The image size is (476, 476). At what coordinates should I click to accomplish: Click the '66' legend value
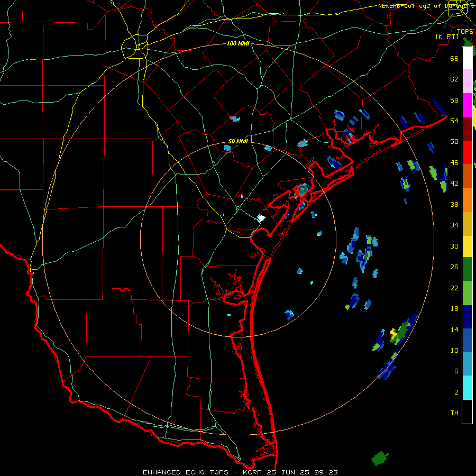[454, 58]
